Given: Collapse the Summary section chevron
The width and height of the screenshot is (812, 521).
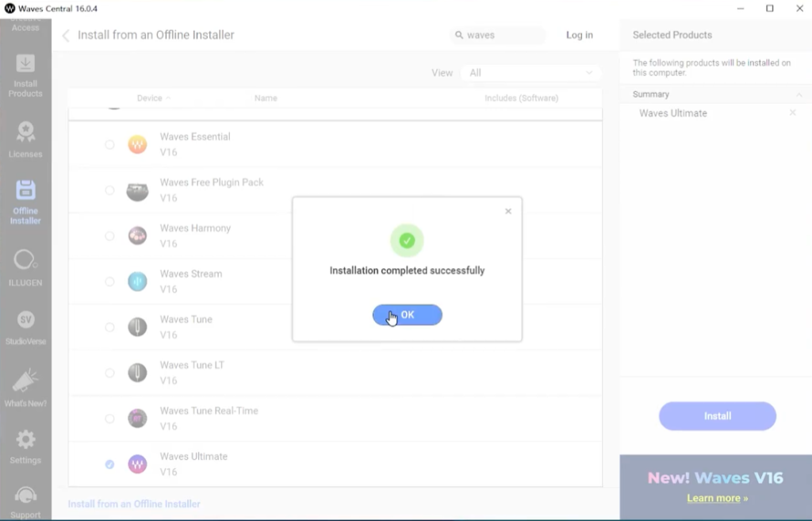Looking at the screenshot, I should coord(799,95).
